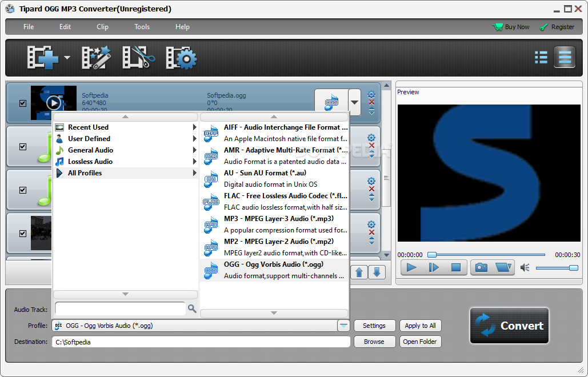Uncheck the Softpedia file checkbox
Viewport: 588px width, 377px height.
pyautogui.click(x=23, y=103)
